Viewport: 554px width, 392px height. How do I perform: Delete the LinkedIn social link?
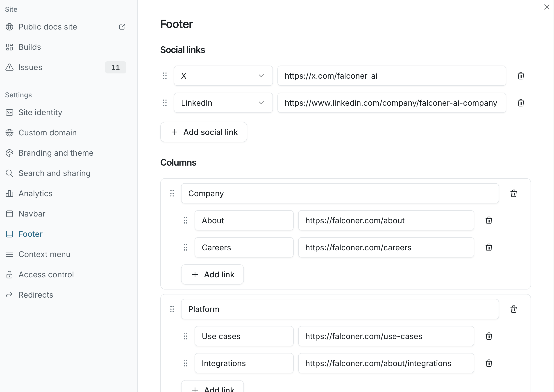[521, 103]
